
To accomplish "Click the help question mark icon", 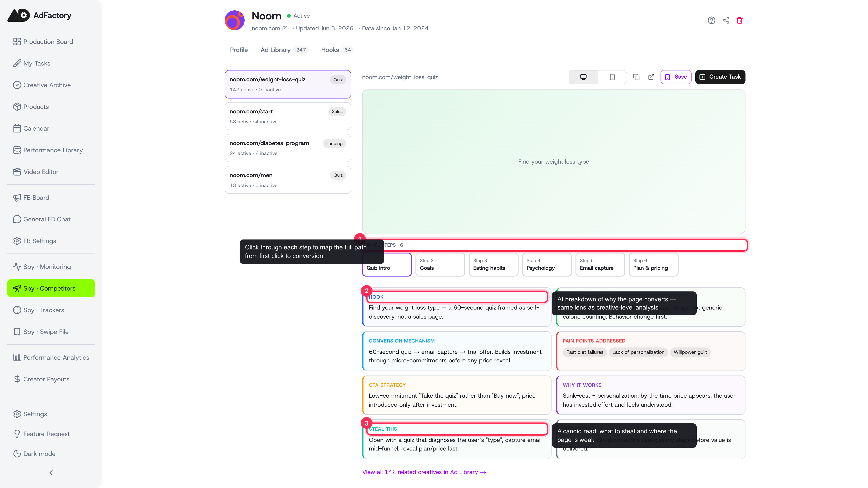I will [711, 21].
